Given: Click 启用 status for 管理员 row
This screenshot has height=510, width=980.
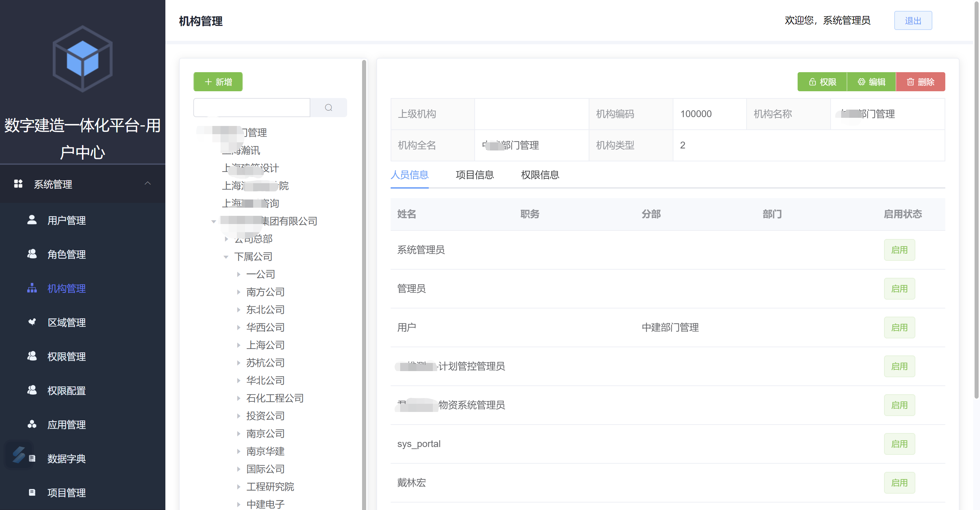Looking at the screenshot, I should click(x=899, y=289).
